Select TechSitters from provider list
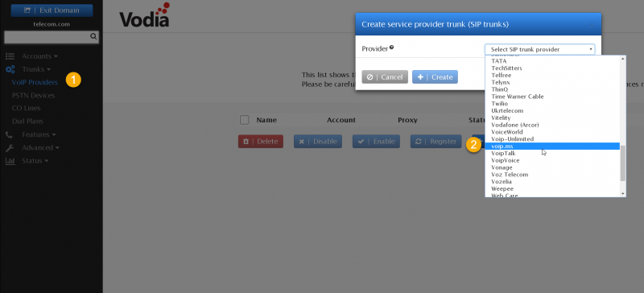This screenshot has width=644, height=293. (x=552, y=68)
